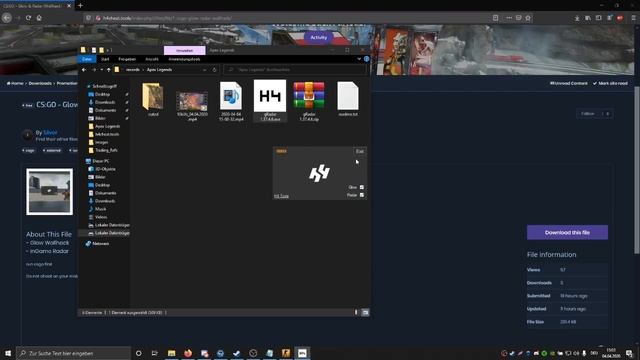Enable the Radar checkbox in the H4 tool
Viewport: 640px width, 360px height.
(x=362, y=195)
